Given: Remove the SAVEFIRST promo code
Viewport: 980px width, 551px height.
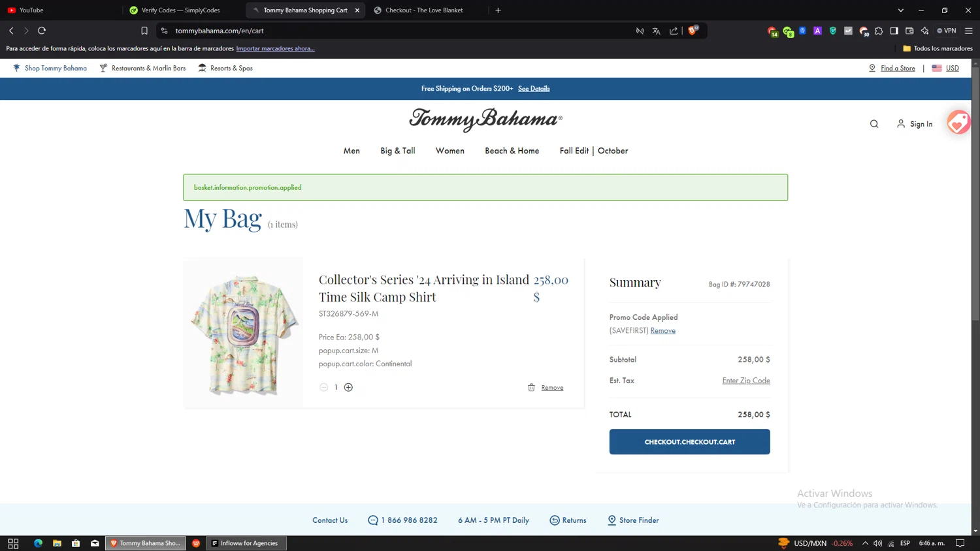Looking at the screenshot, I should click(662, 330).
